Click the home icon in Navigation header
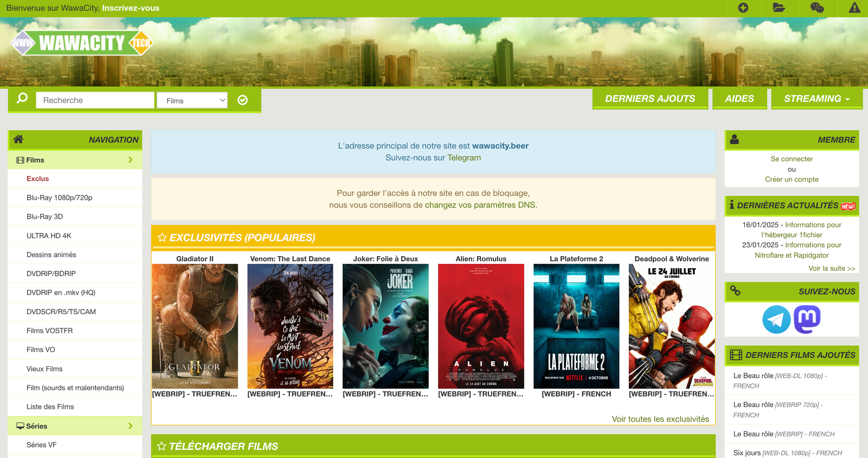 18,139
